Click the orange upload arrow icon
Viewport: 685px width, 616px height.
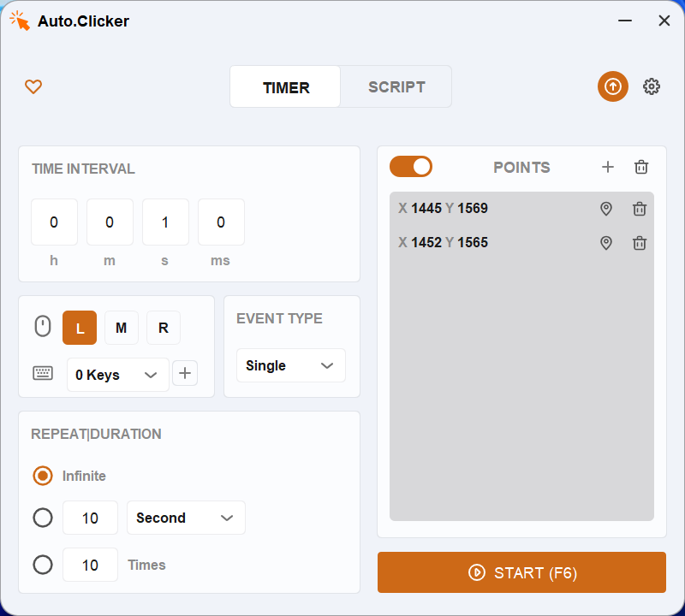[x=613, y=86]
